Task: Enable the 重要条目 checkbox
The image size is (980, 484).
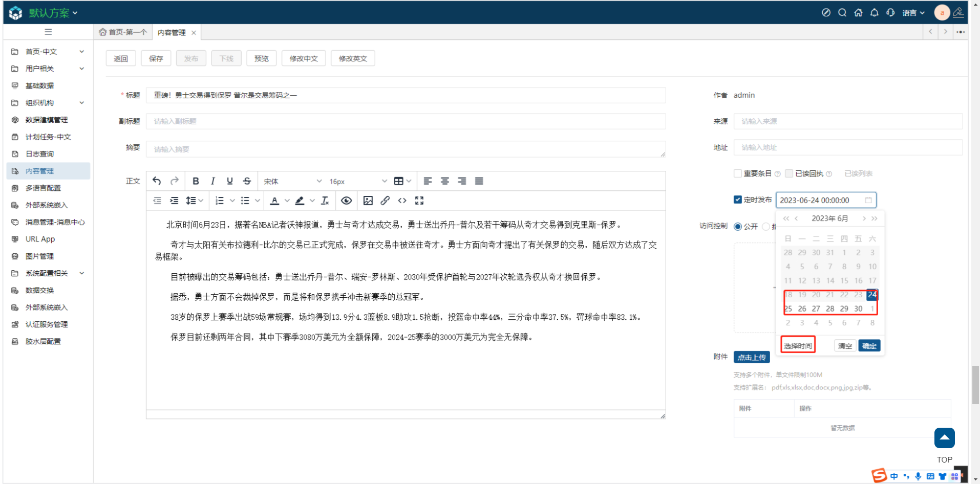Action: pos(737,173)
